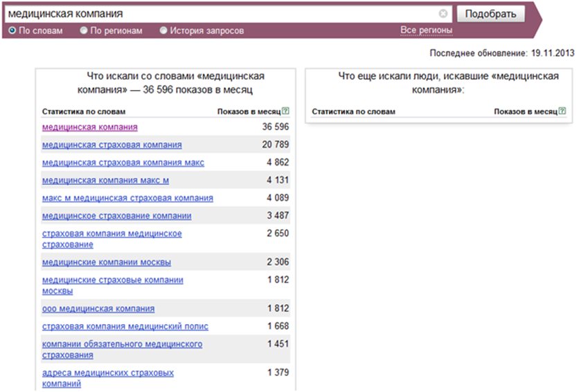Click the value 1 451
The width and height of the screenshot is (581, 392).
pos(278,344)
